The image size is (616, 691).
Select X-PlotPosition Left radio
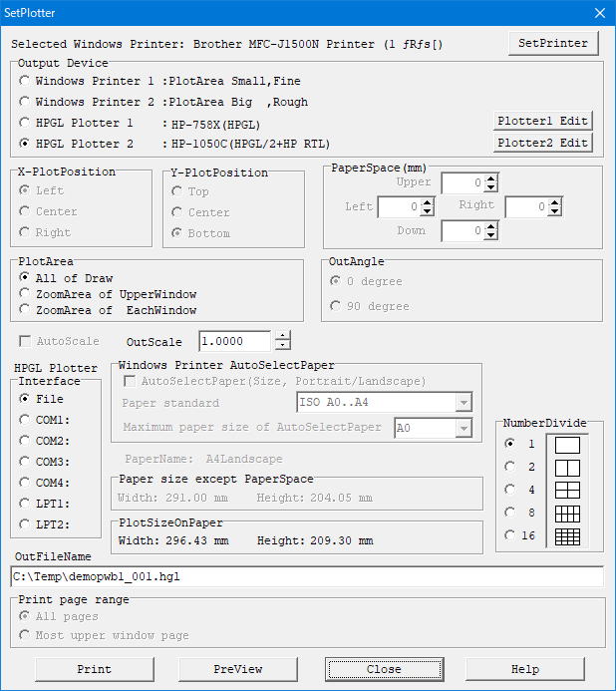coord(25,190)
